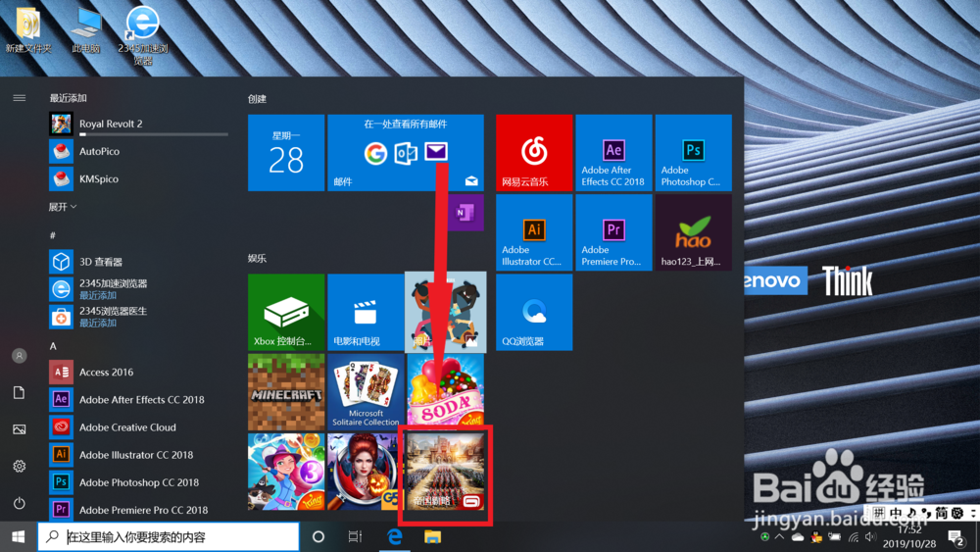
Task: Open Microsoft Edge from taskbar
Action: (x=394, y=536)
